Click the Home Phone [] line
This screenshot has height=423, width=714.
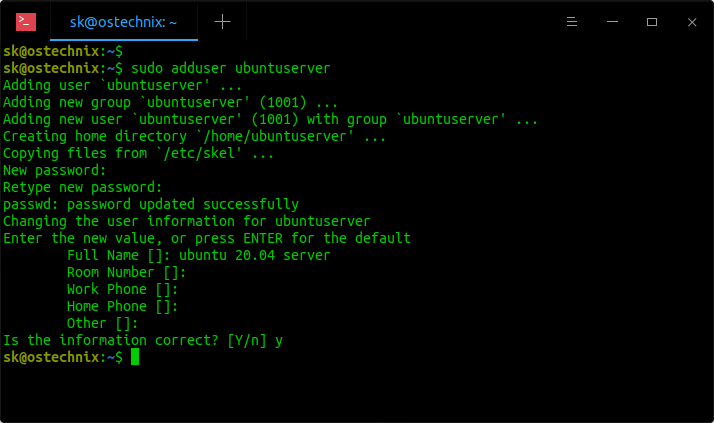point(122,306)
